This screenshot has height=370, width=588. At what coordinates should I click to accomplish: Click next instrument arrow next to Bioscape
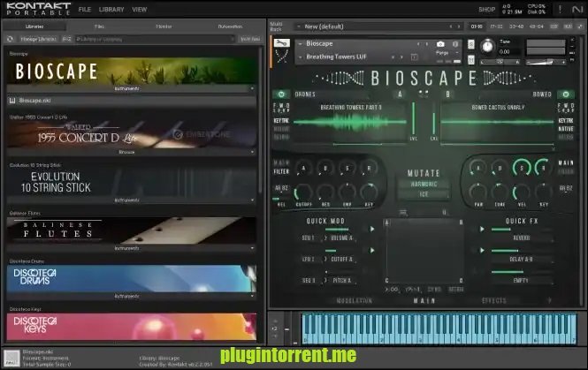[x=427, y=44]
